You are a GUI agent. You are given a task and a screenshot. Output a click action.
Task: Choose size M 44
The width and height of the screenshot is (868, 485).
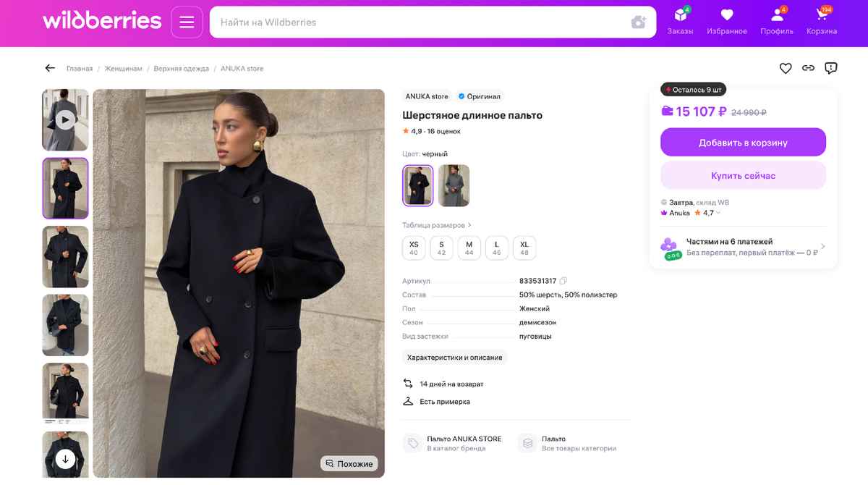click(x=469, y=248)
